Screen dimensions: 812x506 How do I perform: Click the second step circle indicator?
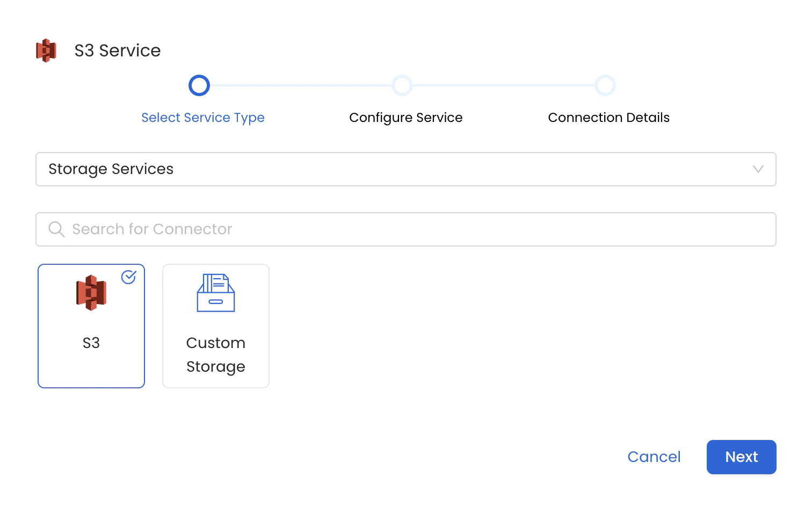402,85
